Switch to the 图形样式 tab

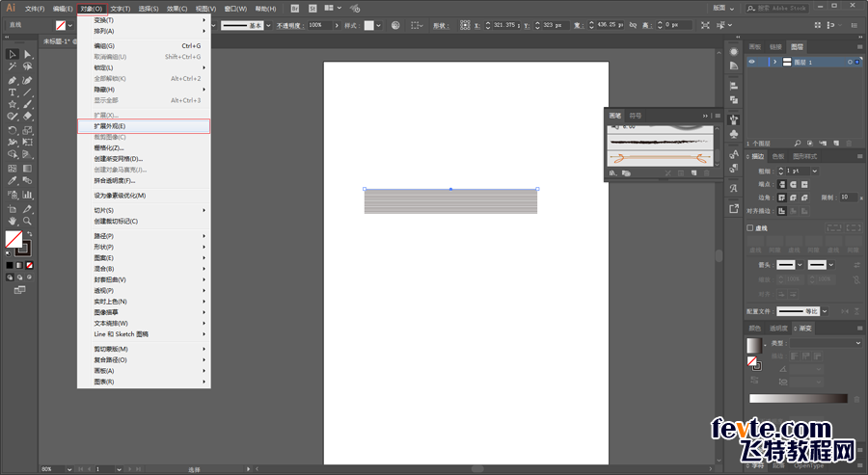pyautogui.click(x=804, y=156)
